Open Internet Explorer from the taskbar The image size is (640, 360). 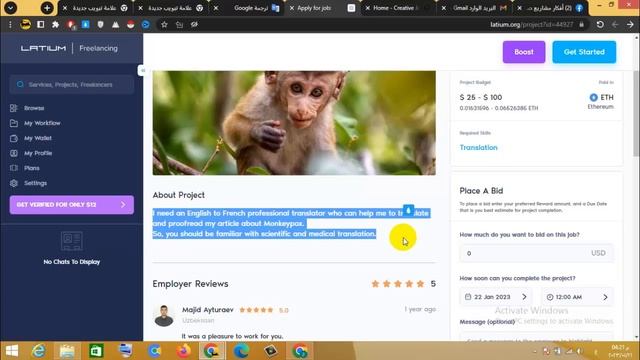(39, 351)
